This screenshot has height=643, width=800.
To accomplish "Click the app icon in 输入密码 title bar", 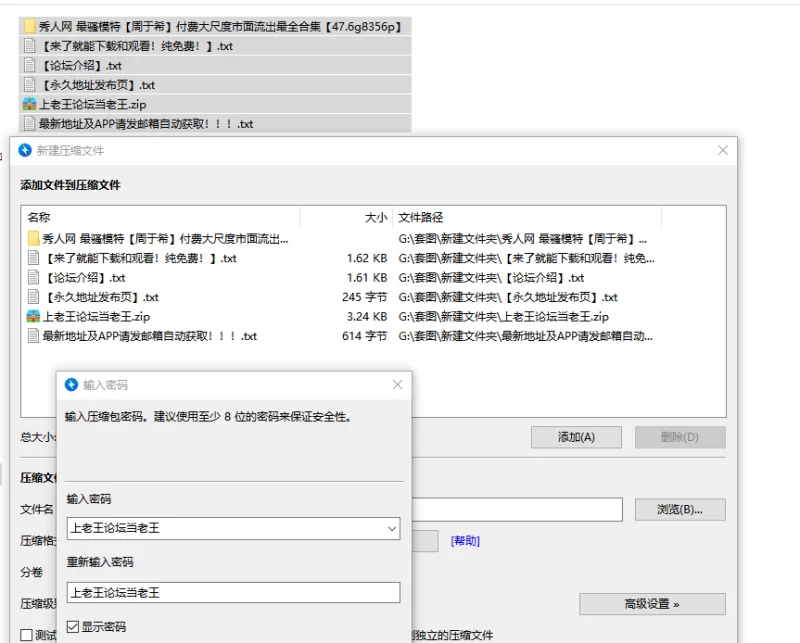I will coord(71,385).
